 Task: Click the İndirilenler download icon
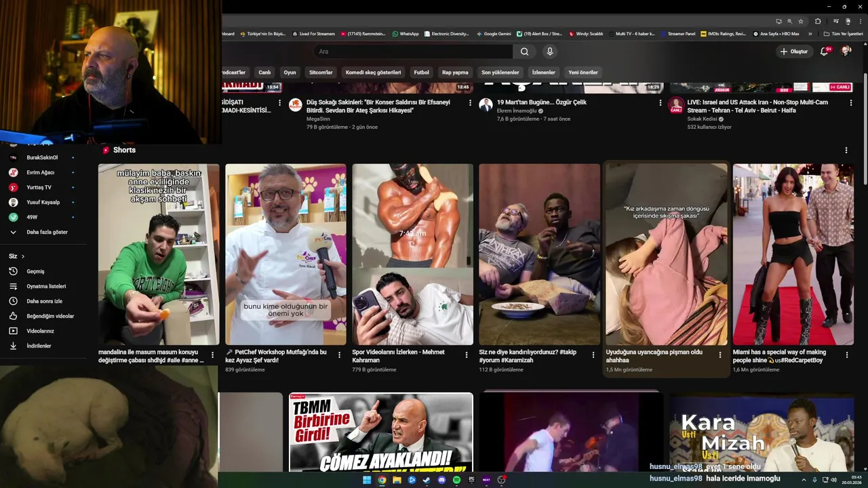coord(13,346)
